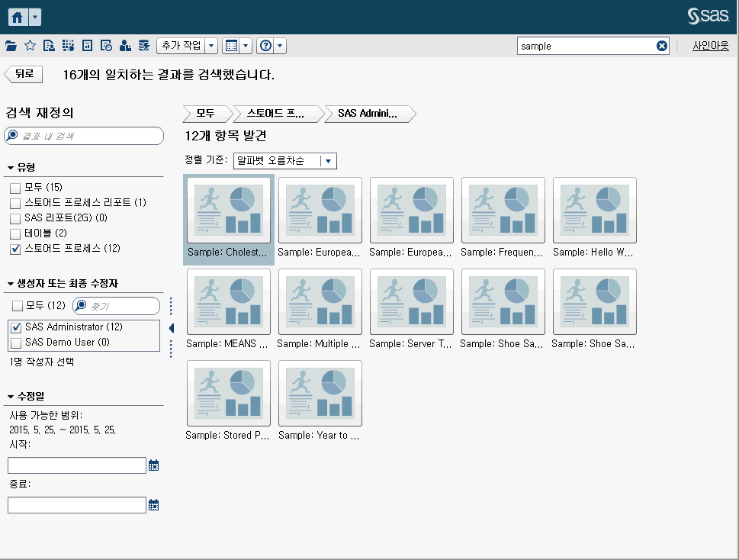
Task: Click the favorites star icon
Action: 30,45
